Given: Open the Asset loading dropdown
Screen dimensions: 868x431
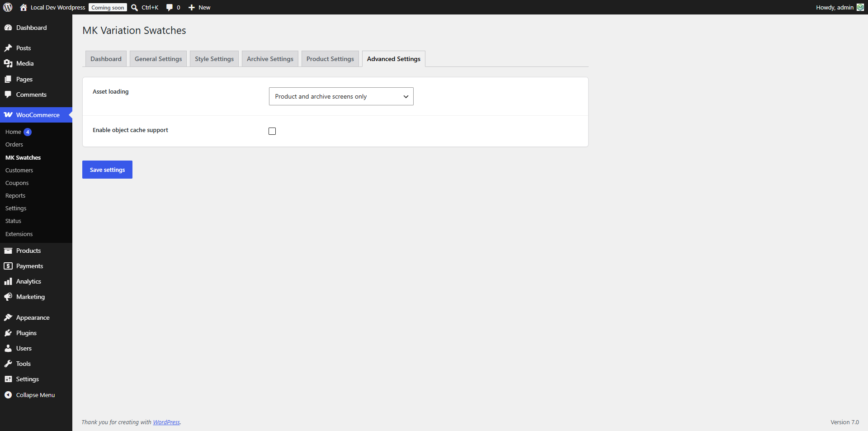Looking at the screenshot, I should coord(341,96).
